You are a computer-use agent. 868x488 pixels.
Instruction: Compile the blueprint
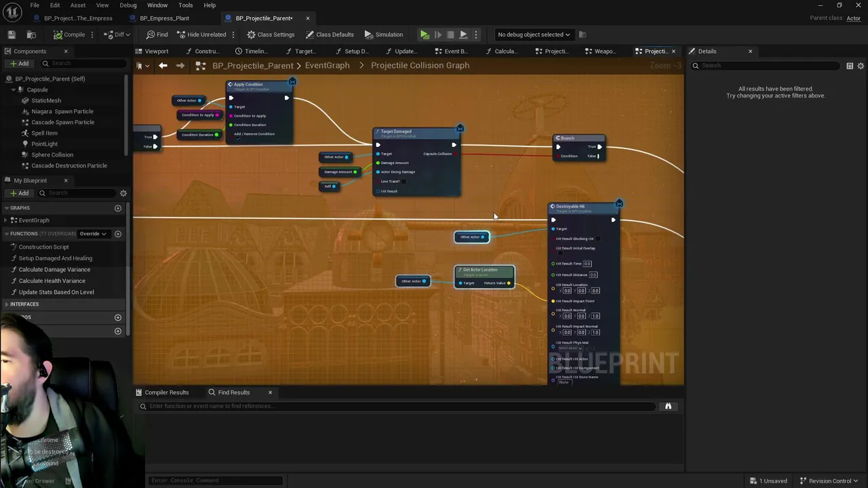coord(69,35)
